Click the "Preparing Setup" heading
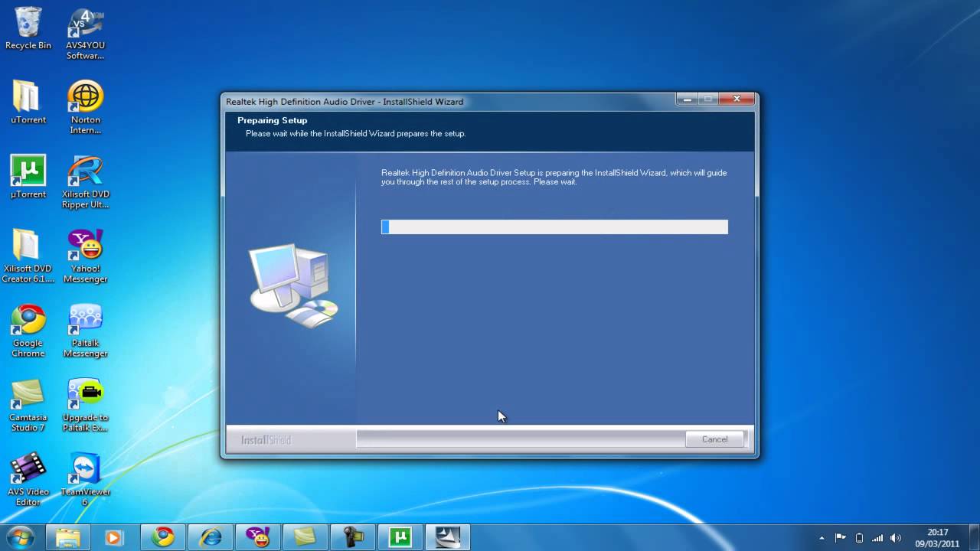The width and height of the screenshot is (980, 551). click(272, 120)
